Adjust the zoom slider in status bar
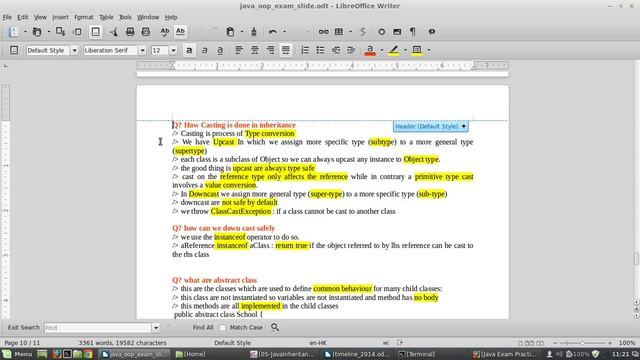This screenshot has width=640, height=360. pos(582,343)
